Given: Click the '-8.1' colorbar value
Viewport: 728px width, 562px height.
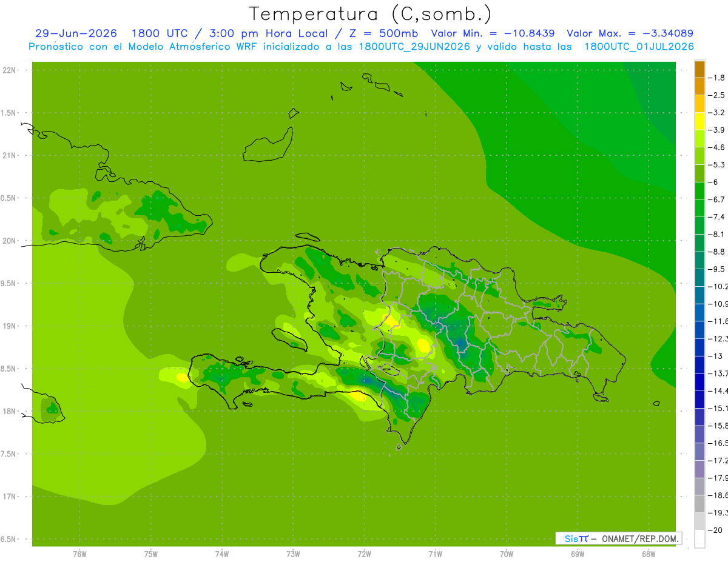Looking at the screenshot, I should pyautogui.click(x=717, y=234).
